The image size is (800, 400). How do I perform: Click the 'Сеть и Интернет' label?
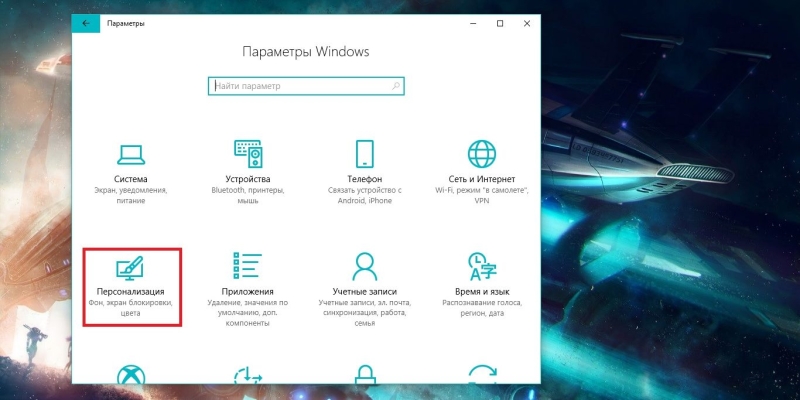(482, 179)
